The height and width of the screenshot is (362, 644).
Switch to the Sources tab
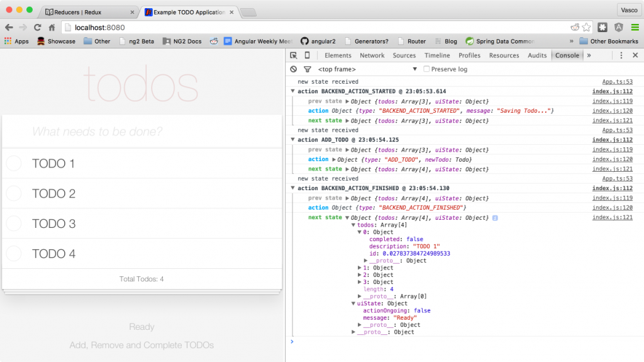(x=404, y=55)
